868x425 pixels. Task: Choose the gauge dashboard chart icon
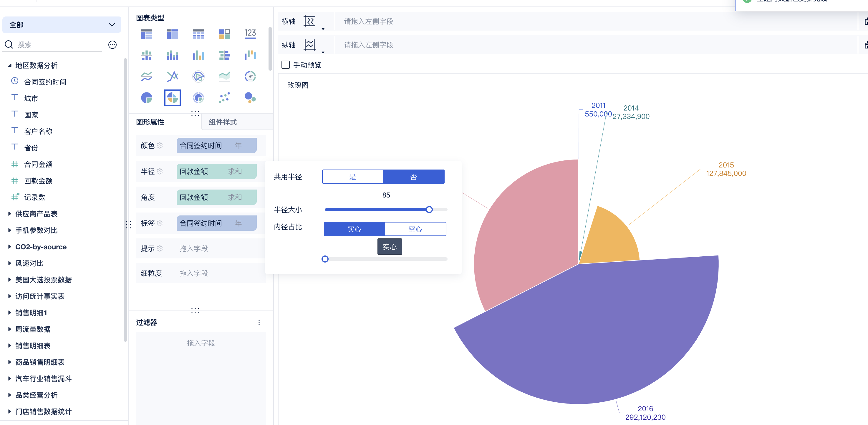coord(250,77)
